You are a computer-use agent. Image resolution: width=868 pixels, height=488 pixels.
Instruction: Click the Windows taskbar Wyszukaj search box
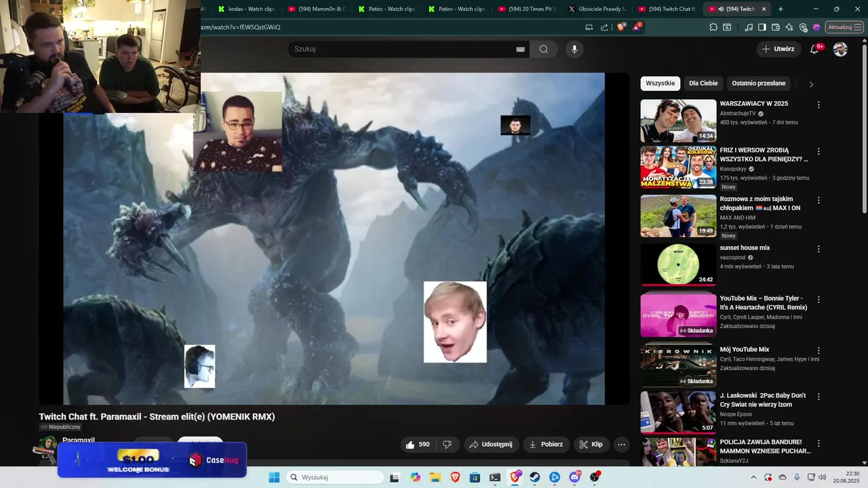tap(334, 477)
